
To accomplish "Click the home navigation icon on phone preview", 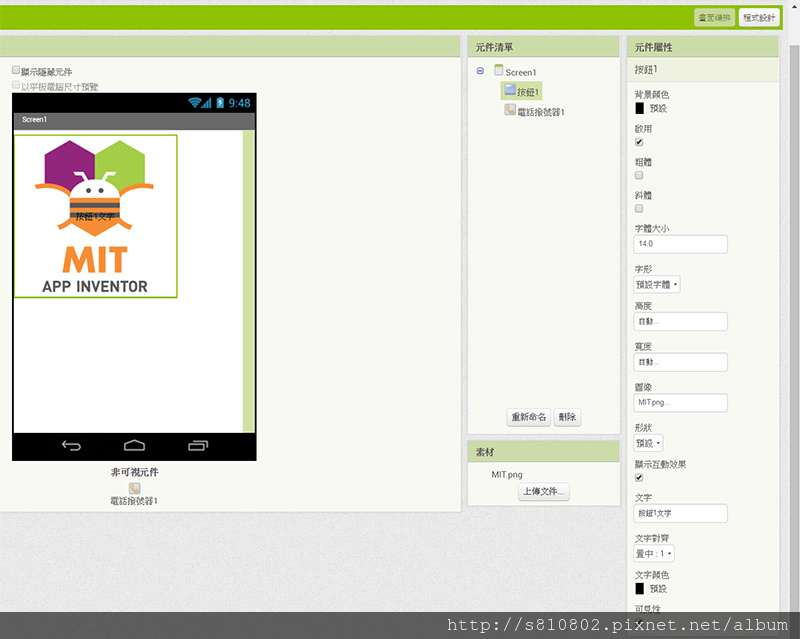I will click(x=134, y=446).
